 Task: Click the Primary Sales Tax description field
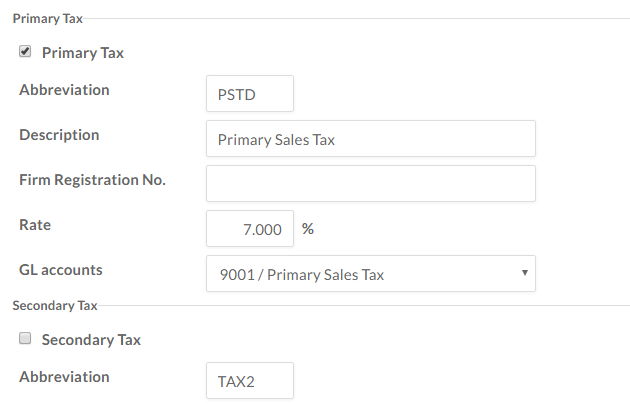tap(370, 140)
